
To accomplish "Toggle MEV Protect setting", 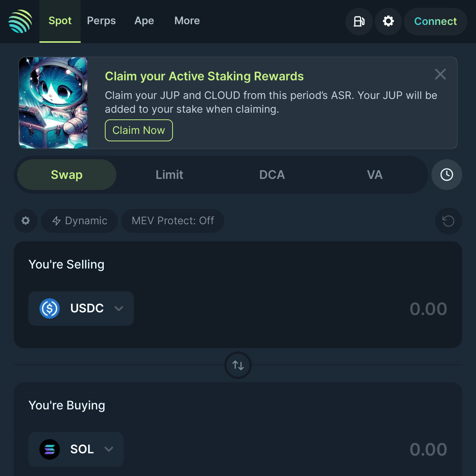I will [x=173, y=221].
